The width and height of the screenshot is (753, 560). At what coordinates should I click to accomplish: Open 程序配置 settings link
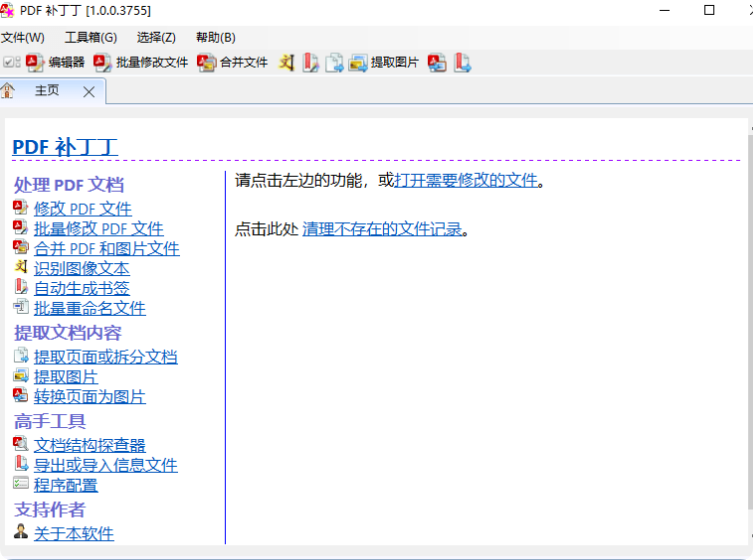[x=66, y=486]
